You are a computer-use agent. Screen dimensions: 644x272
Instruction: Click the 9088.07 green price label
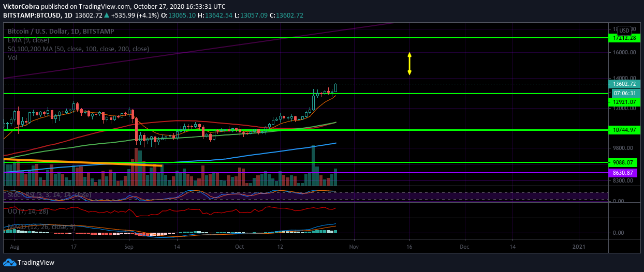pos(624,162)
